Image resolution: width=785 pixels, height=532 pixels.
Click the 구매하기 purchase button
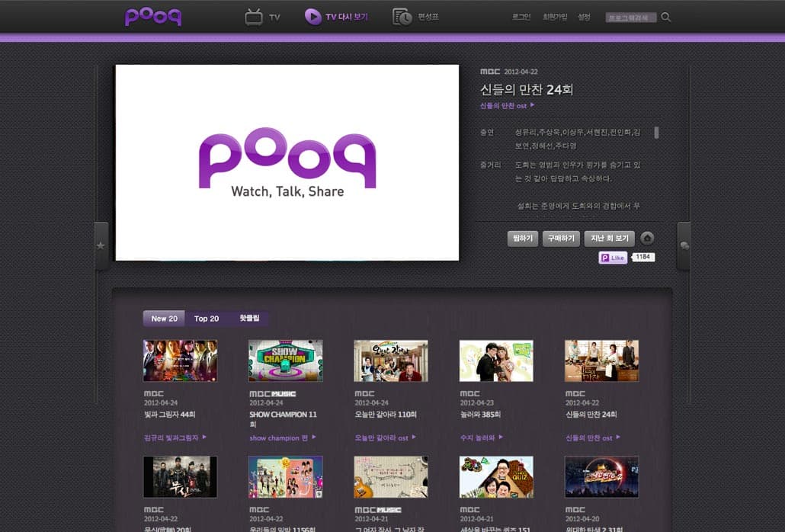coord(561,239)
